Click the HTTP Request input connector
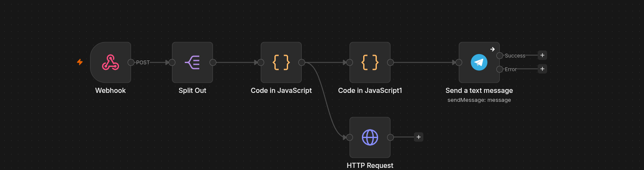The width and height of the screenshot is (644, 170). [x=350, y=137]
